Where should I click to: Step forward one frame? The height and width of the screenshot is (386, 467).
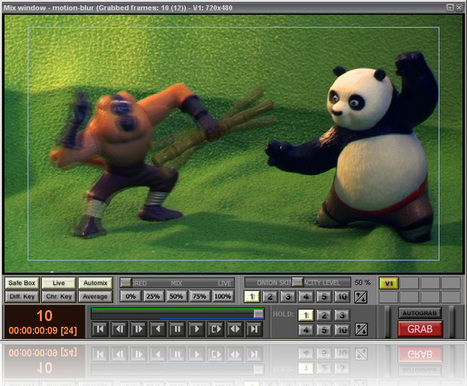[x=138, y=329]
